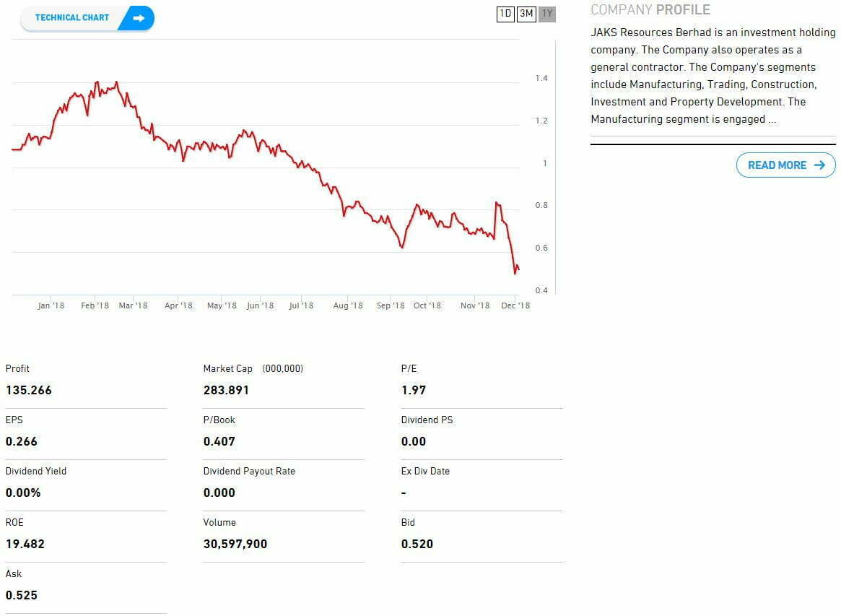Click the company profile description text
The width and height of the screenshot is (841, 616).
pos(713,76)
